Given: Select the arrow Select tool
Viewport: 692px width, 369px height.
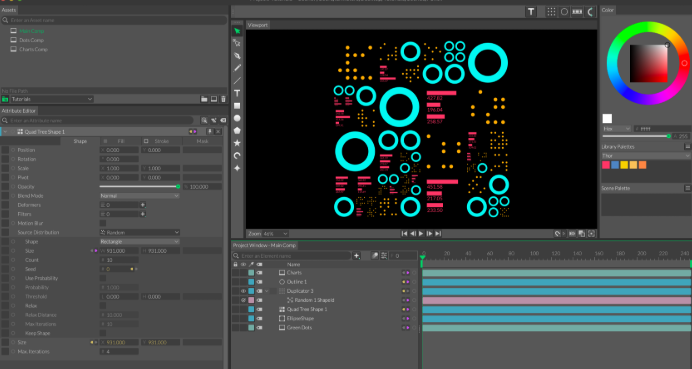Looking at the screenshot, I should (x=237, y=31).
